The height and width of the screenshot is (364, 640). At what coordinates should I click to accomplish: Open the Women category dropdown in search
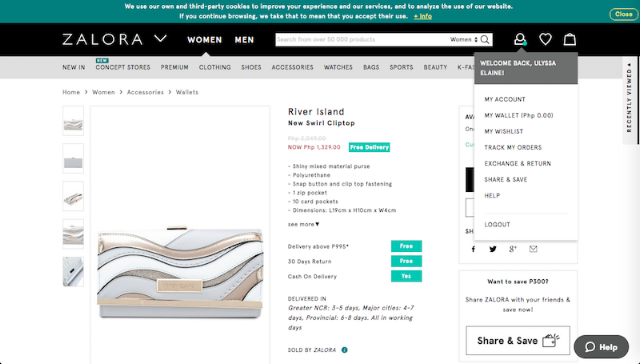[463, 40]
